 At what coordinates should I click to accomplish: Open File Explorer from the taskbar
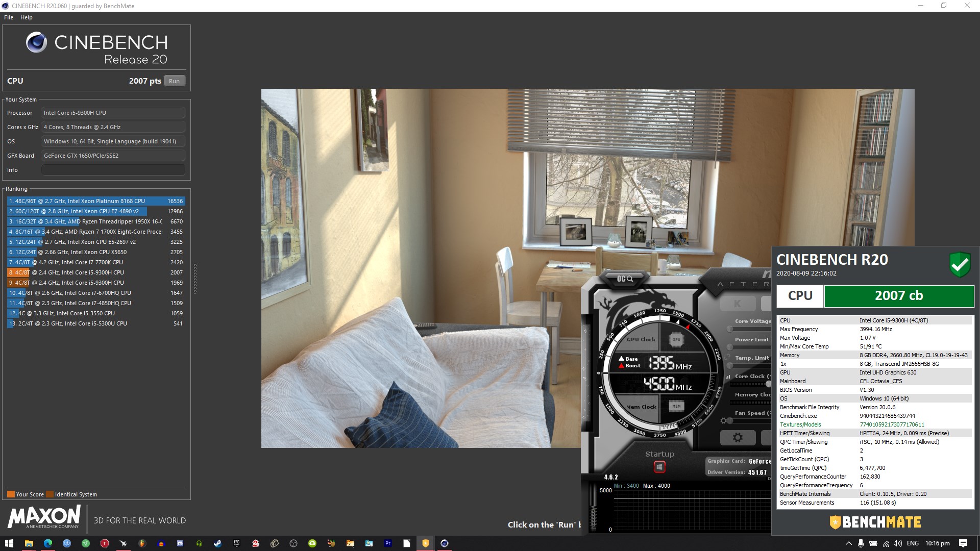click(x=29, y=543)
